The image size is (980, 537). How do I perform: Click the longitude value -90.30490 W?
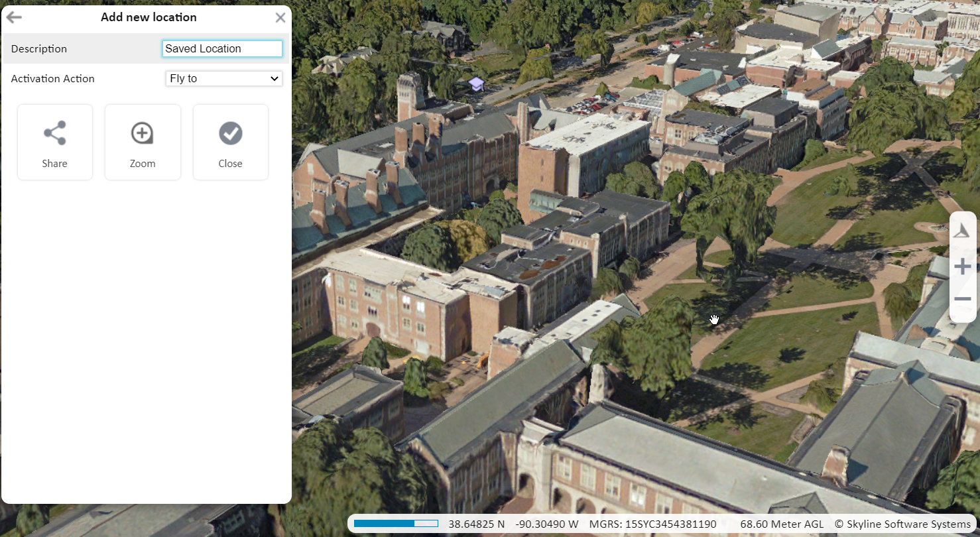pos(547,524)
